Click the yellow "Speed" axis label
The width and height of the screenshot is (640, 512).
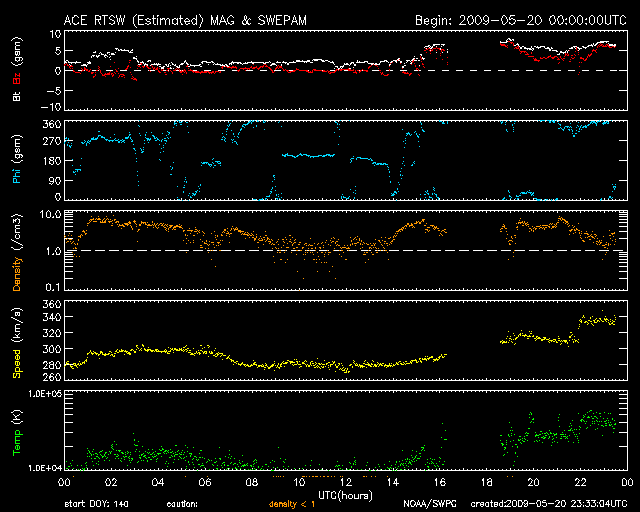pyautogui.click(x=16, y=363)
